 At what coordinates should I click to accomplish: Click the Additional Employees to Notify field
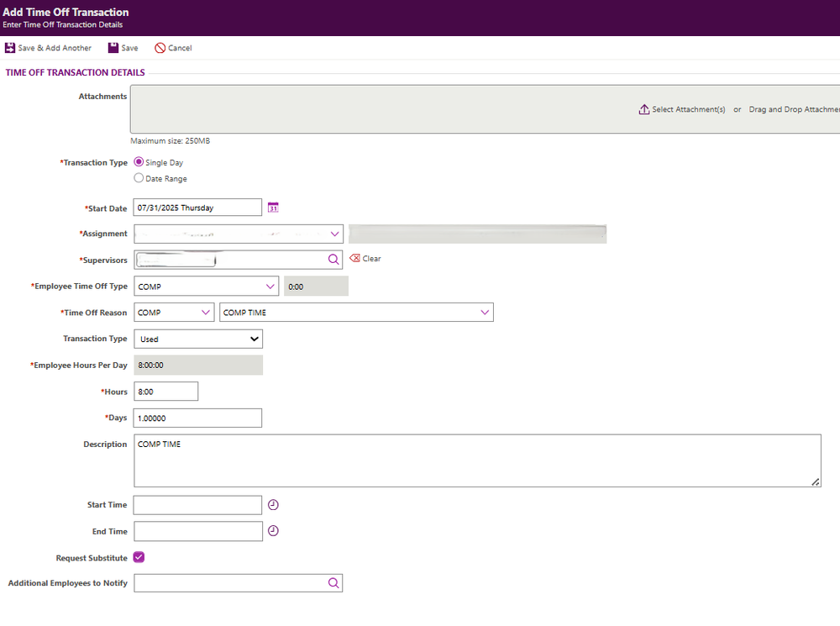(239, 583)
